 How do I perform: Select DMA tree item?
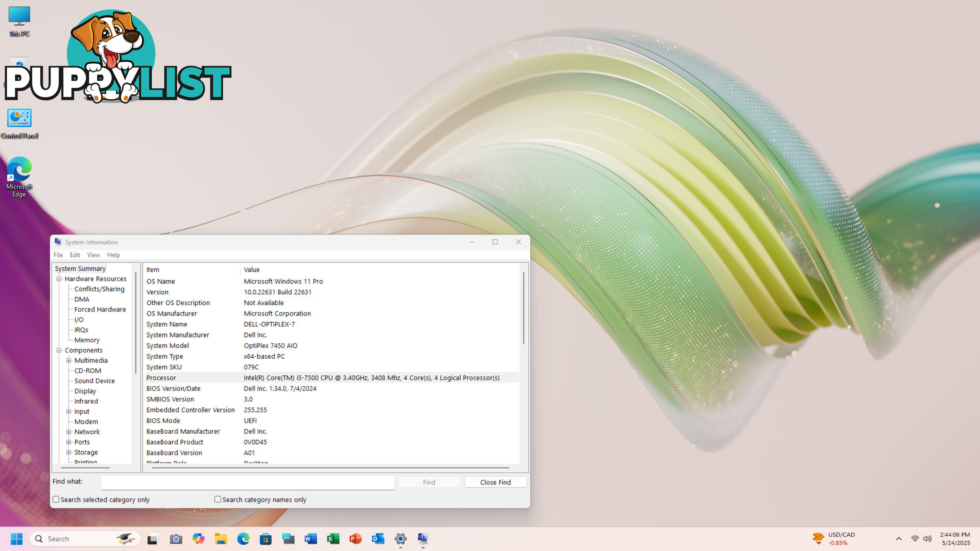click(82, 299)
